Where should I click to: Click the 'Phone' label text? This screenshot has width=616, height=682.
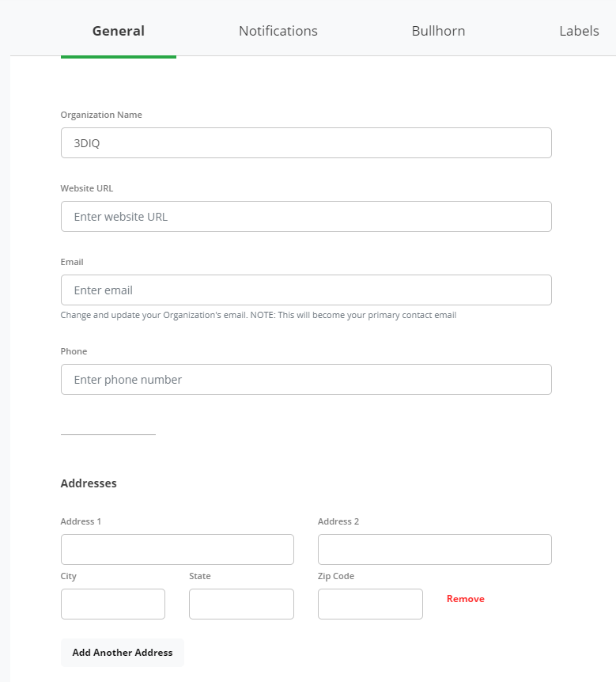74,351
